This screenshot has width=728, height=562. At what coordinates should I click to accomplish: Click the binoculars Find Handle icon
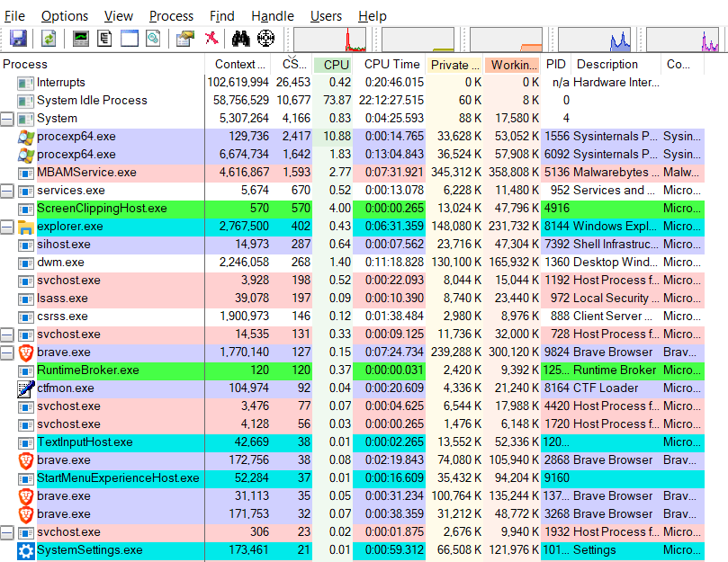pos(240,39)
